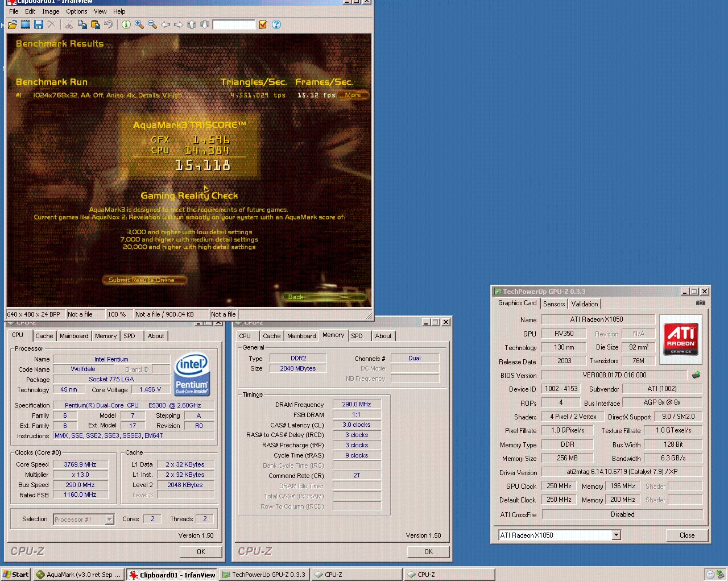Click the GPU-Z Driver Version field
This screenshot has height=582, width=728.
point(622,472)
